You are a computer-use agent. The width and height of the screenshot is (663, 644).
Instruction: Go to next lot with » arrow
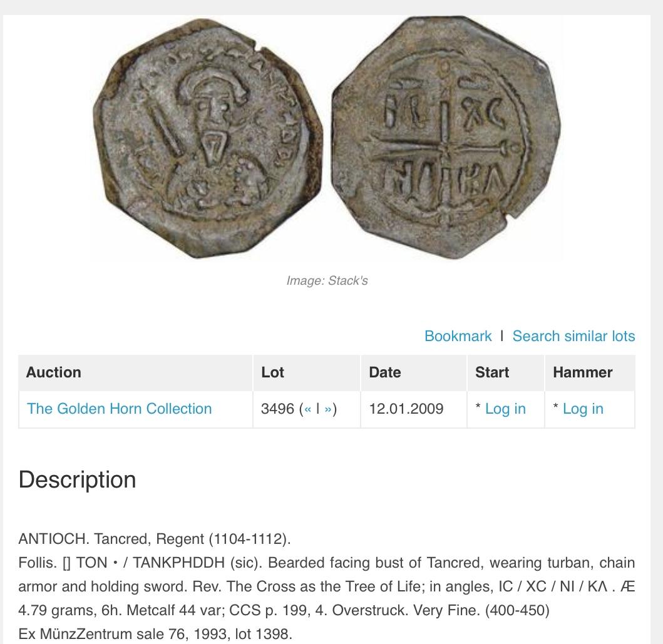327,409
